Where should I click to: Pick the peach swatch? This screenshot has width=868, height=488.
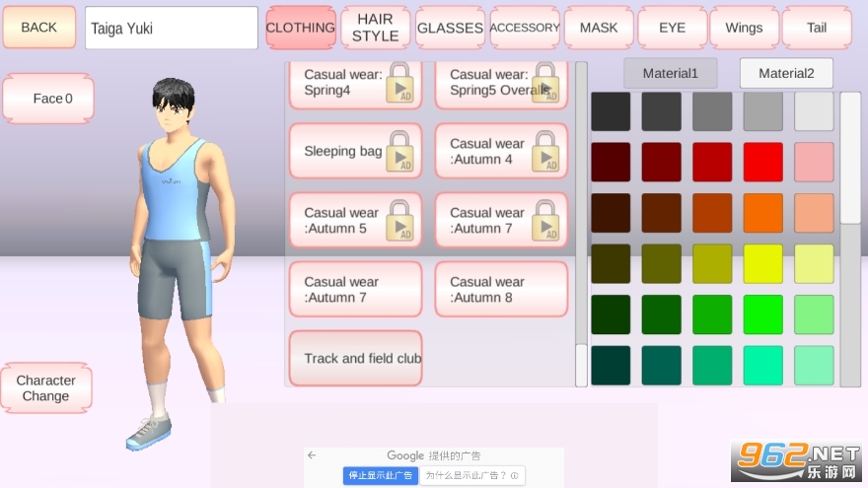pyautogui.click(x=815, y=213)
